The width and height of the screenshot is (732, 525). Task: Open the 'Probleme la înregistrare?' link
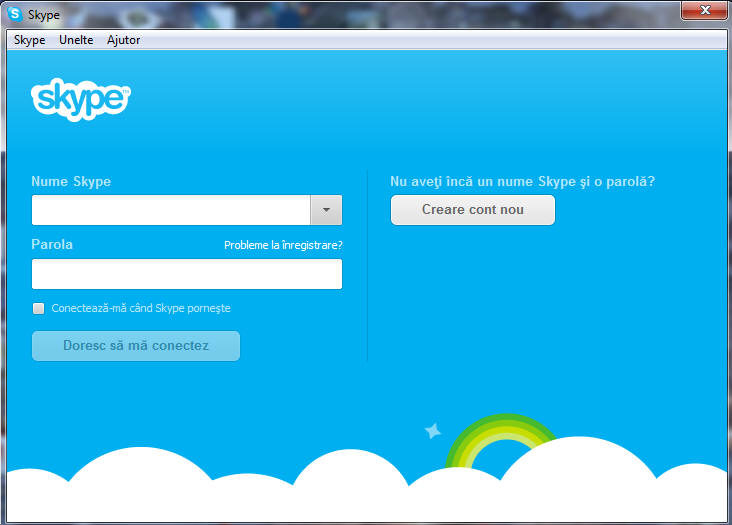283,245
